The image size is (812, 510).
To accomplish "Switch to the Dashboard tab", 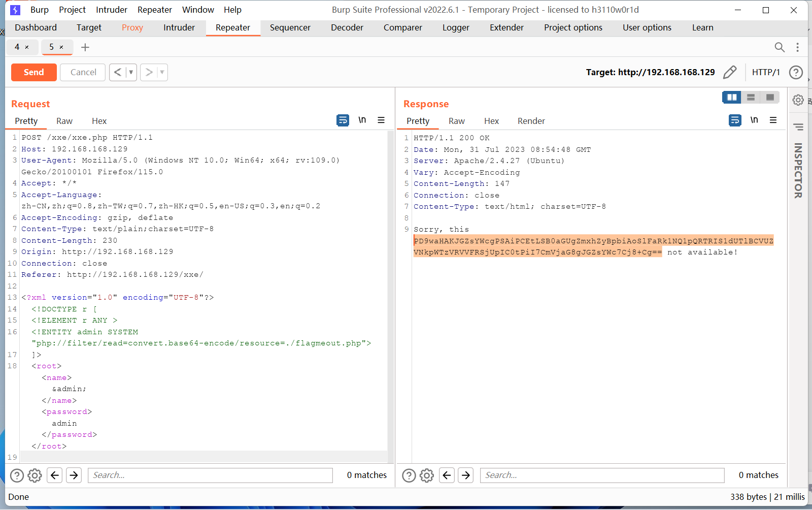I will (x=36, y=27).
